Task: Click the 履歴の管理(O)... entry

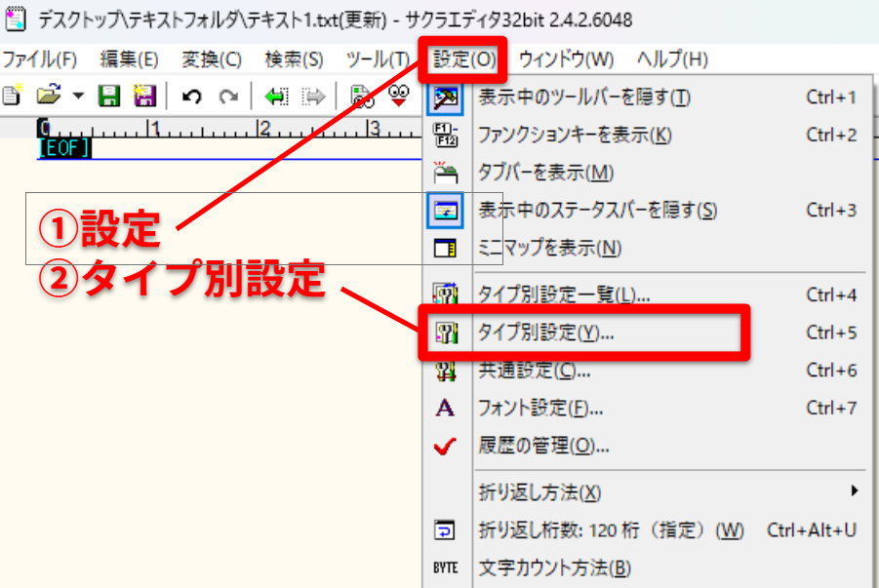Action: point(543,447)
